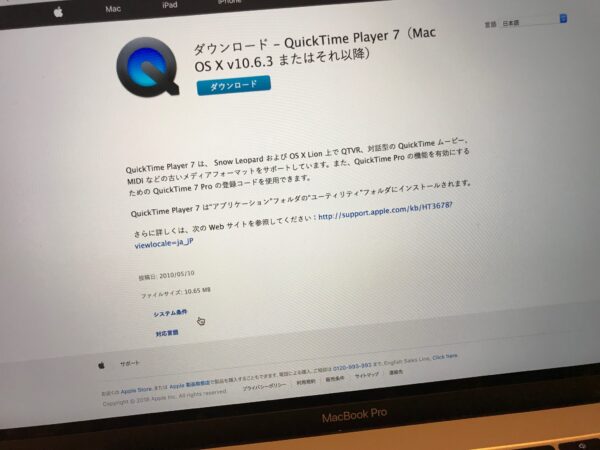This screenshot has height=450, width=600.
Task: Click the サポート breadcrumb link in footer
Action: point(130,364)
